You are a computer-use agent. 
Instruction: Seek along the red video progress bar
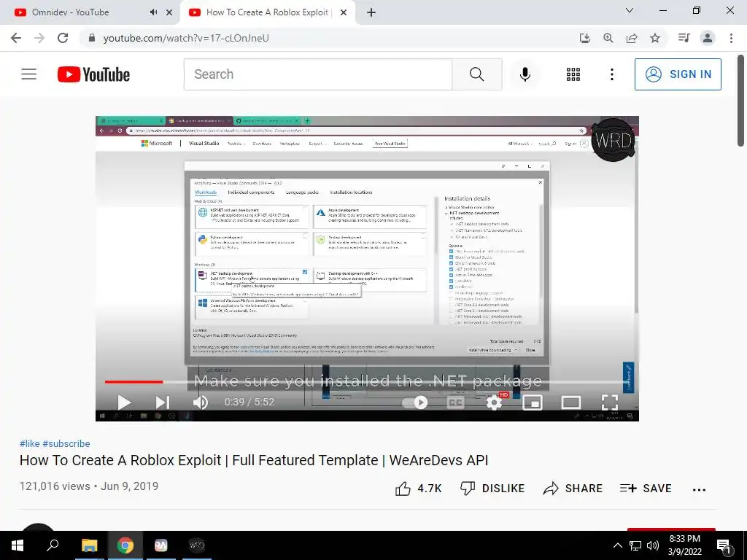[134, 381]
